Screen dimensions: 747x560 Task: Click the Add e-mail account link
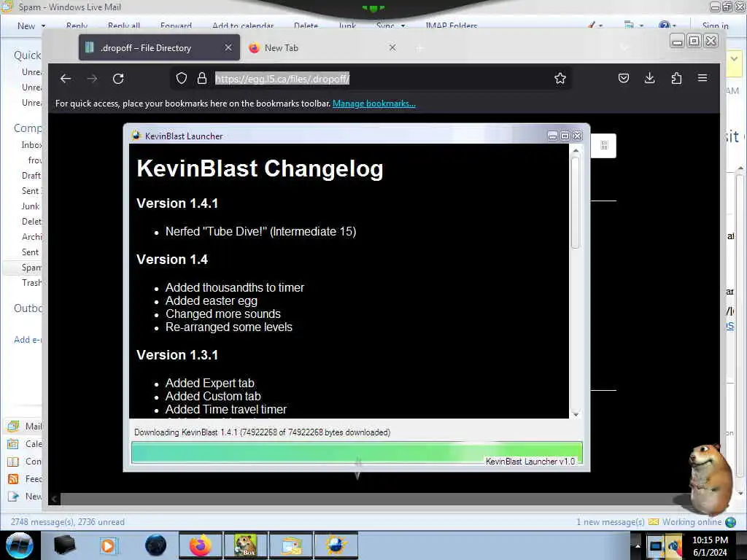point(28,340)
